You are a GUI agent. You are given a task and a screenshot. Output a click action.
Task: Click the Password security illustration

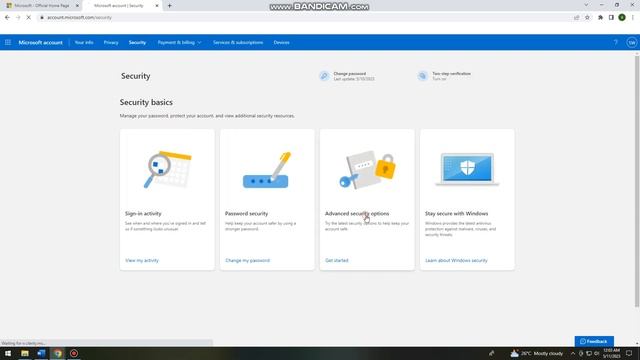pos(267,170)
